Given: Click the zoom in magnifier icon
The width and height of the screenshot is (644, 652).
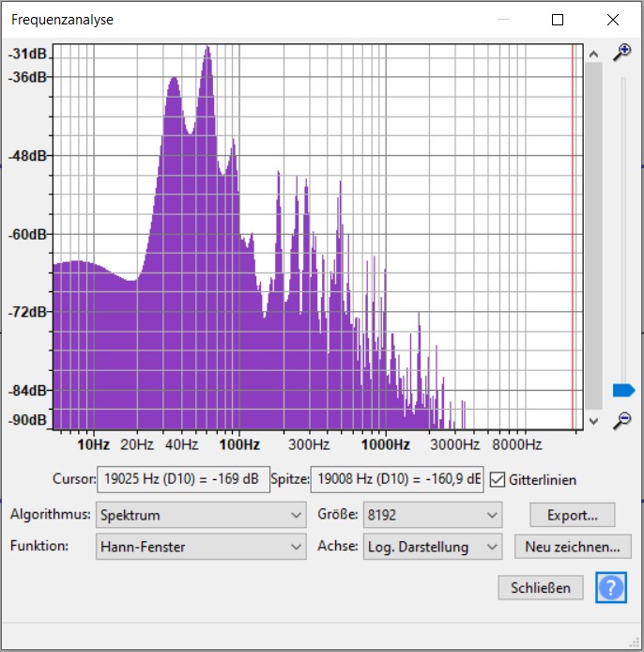Looking at the screenshot, I should 621,53.
